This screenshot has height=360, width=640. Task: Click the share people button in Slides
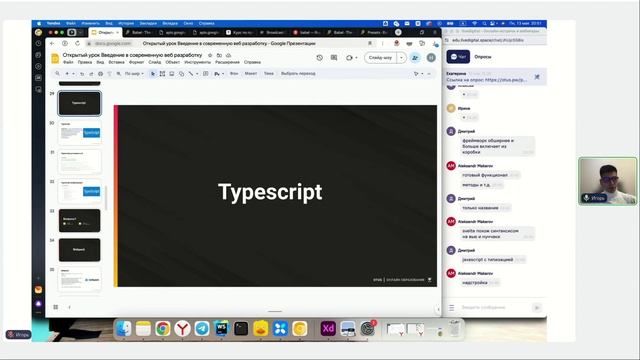click(415, 58)
